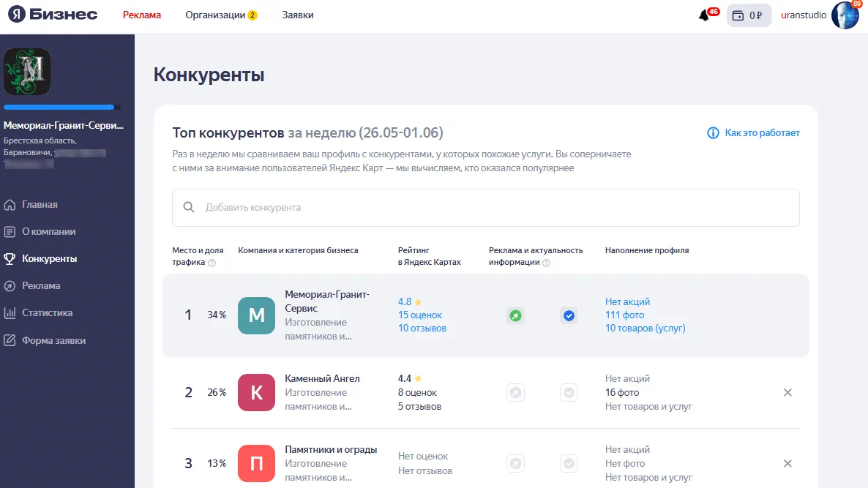Open Главная in the sidebar

[x=40, y=205]
